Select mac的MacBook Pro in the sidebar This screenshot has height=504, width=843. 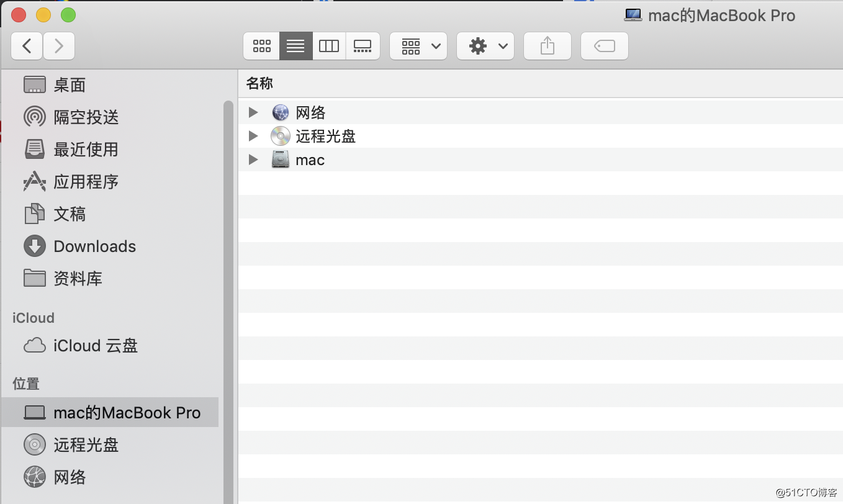pos(110,413)
